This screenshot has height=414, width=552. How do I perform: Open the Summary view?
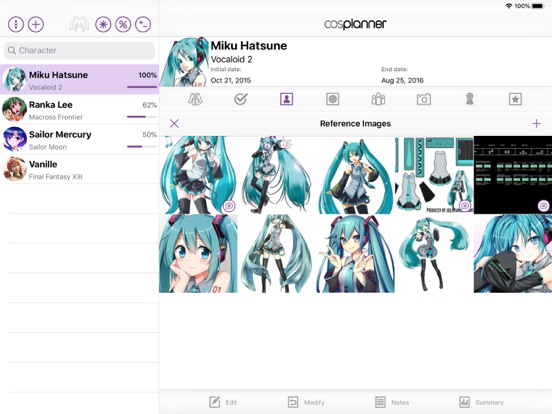tap(481, 402)
